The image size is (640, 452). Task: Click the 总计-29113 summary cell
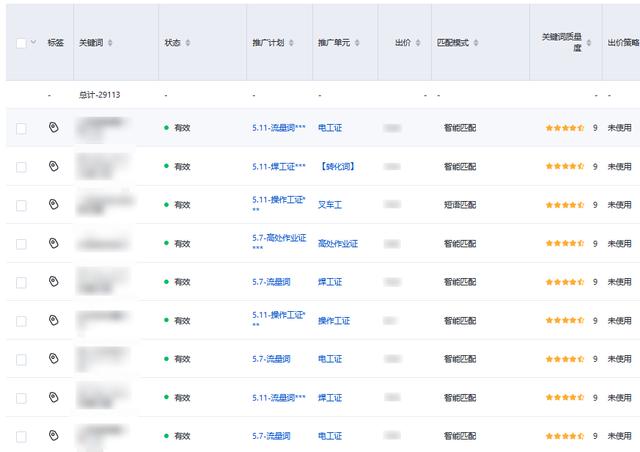[x=100, y=95]
